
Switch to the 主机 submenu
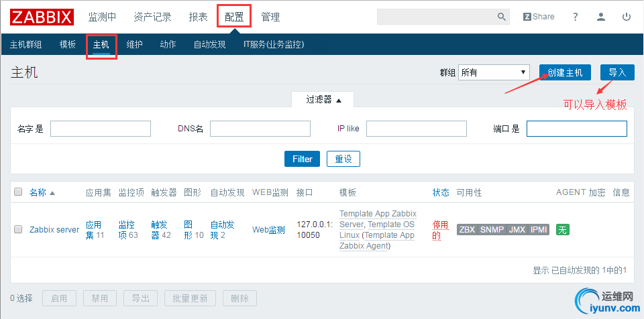point(101,44)
